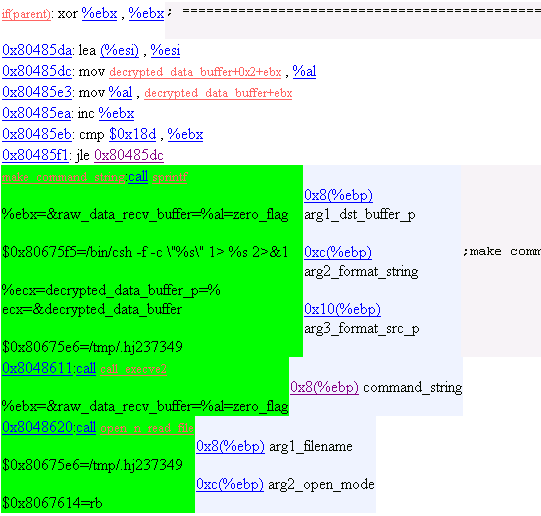Jump to address 0x8048620
Image resolution: width=541 pixels, height=516 pixels.
pos(37,428)
